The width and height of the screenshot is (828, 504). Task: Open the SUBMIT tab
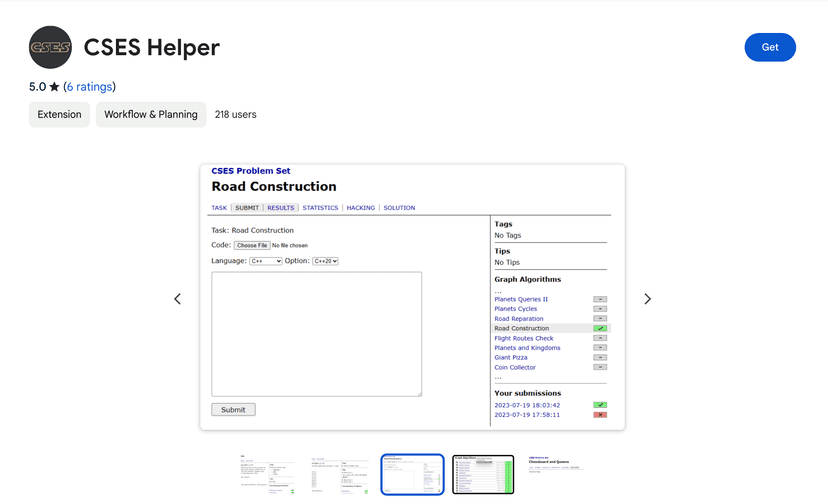pyautogui.click(x=247, y=208)
